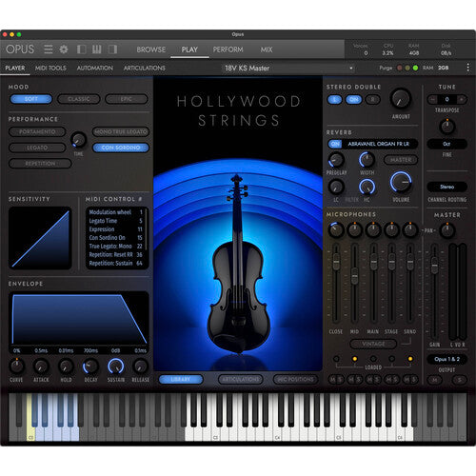This screenshot has width=476, height=476.
Task: Click the tune transpose minus button
Action: [432, 99]
